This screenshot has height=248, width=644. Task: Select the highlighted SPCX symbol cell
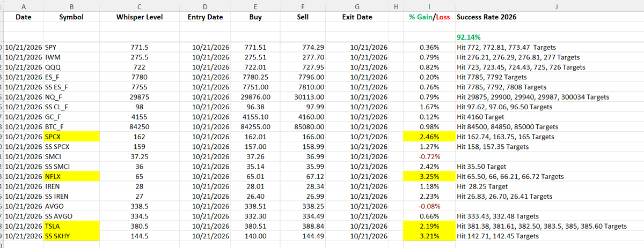coord(72,137)
